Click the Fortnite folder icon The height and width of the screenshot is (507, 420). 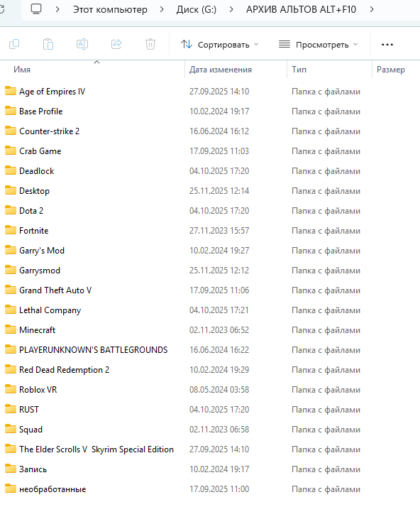11,230
